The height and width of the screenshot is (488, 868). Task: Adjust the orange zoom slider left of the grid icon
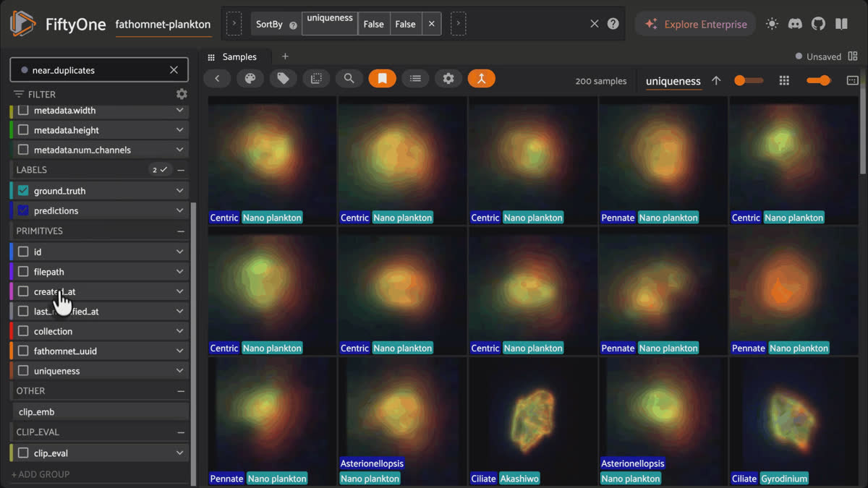pos(749,81)
